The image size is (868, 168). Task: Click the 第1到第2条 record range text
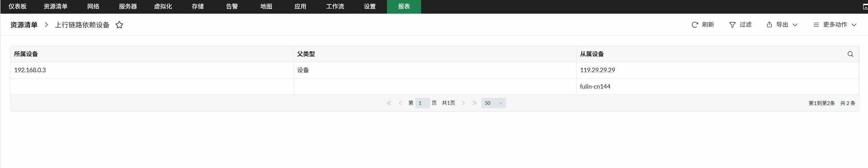[x=821, y=103]
